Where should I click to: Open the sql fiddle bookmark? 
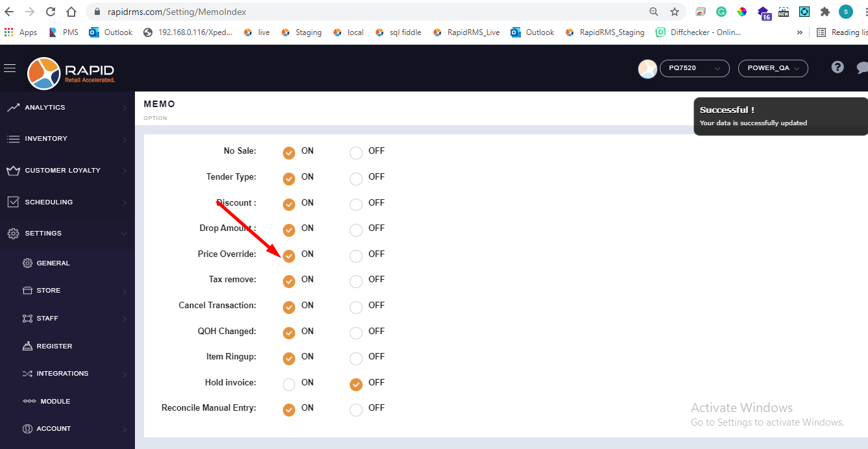tap(398, 32)
